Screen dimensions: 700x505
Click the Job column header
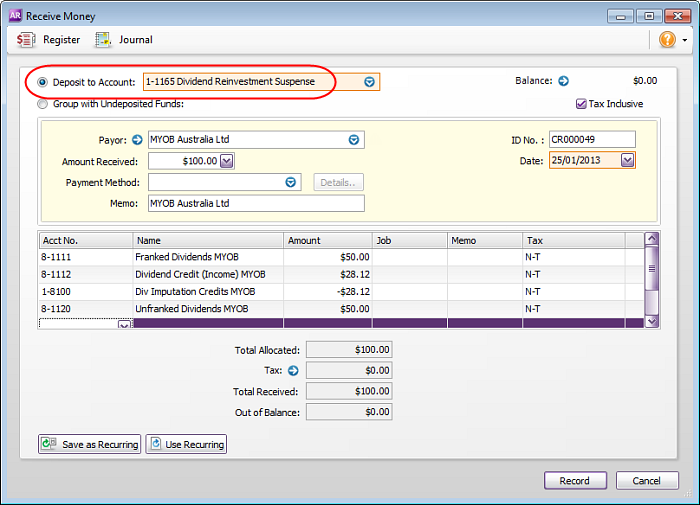coord(410,240)
